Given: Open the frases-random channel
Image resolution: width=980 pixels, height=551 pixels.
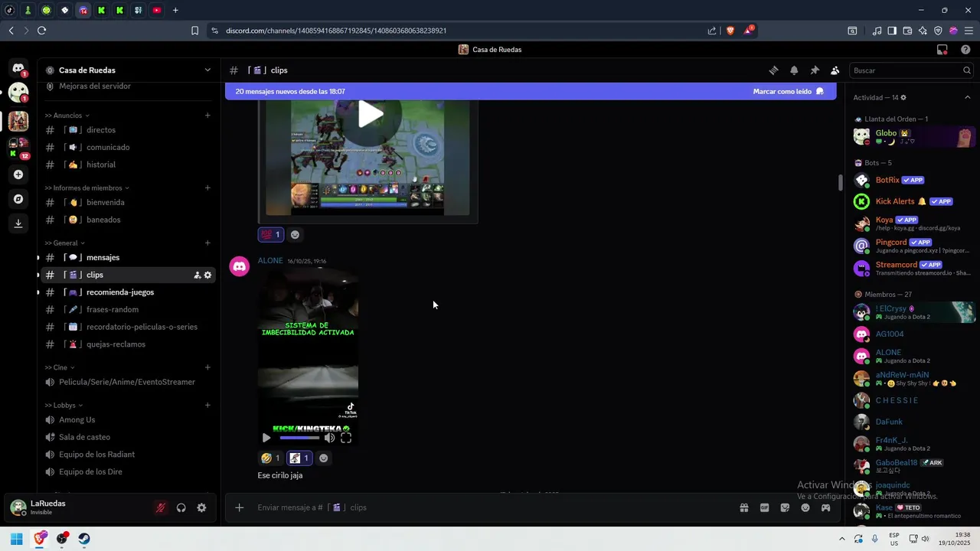Looking at the screenshot, I should click(128, 310).
